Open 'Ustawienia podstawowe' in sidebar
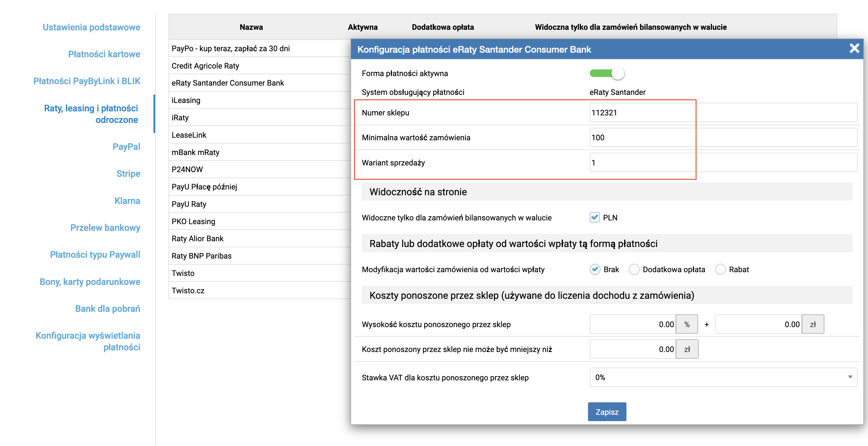 click(91, 27)
